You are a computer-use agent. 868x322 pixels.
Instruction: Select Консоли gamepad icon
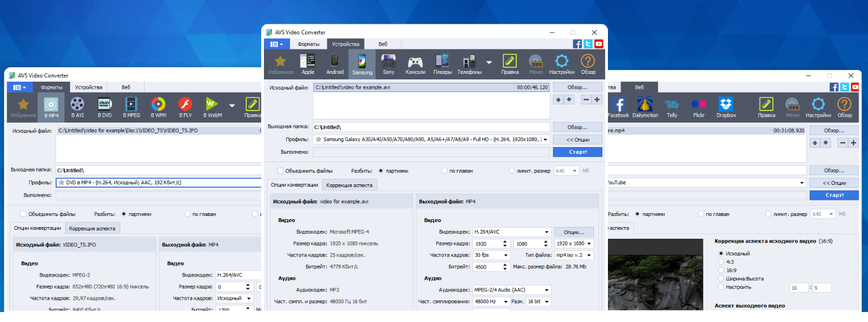[416, 64]
